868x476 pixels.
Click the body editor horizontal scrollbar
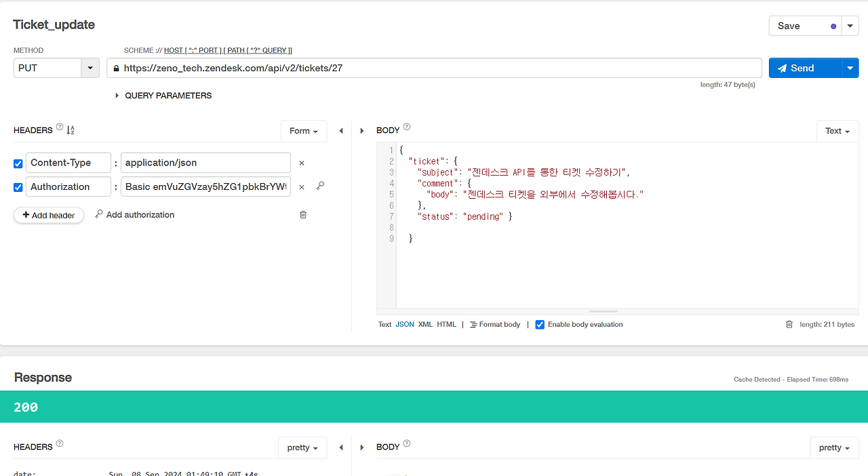[604, 311]
